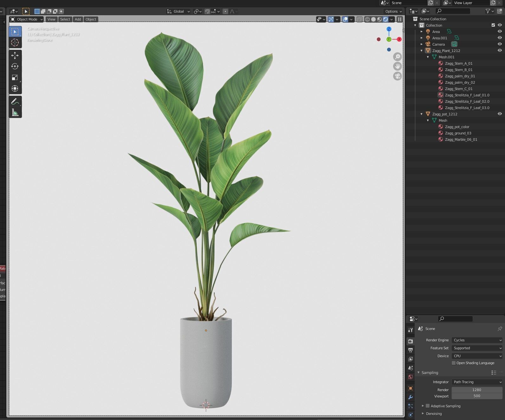Open the Options dropdown in header
Viewport: 505px width, 420px height.
pyautogui.click(x=393, y=11)
